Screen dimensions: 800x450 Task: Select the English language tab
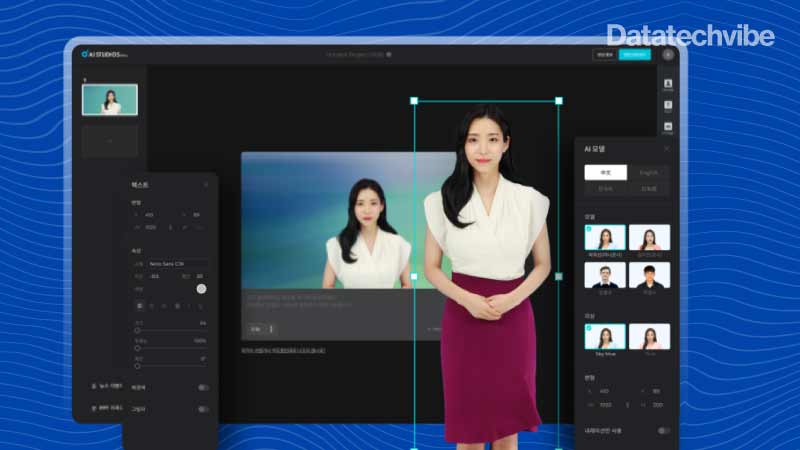coord(648,172)
